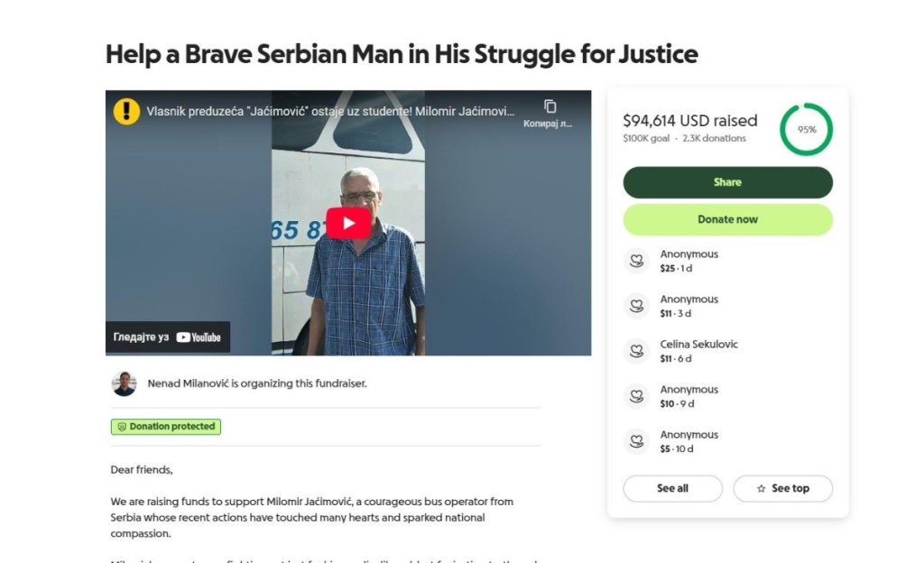Click donor name Celina Sekulovic

(x=698, y=345)
